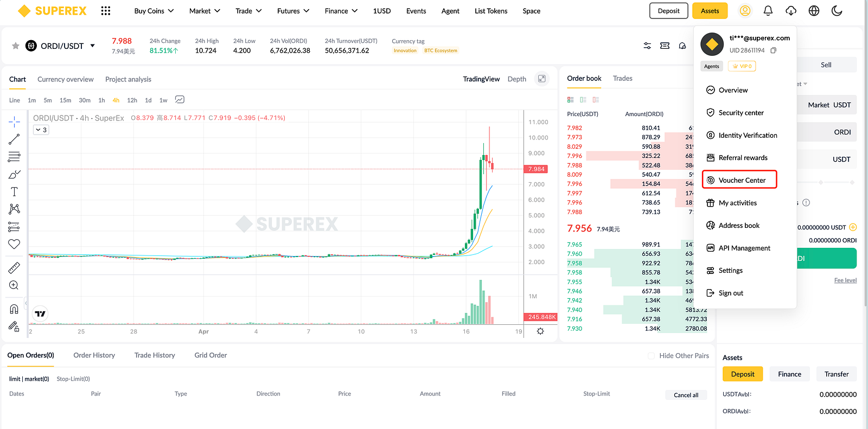Open the language globe icon
Screen dimensions: 868x429
click(814, 11)
